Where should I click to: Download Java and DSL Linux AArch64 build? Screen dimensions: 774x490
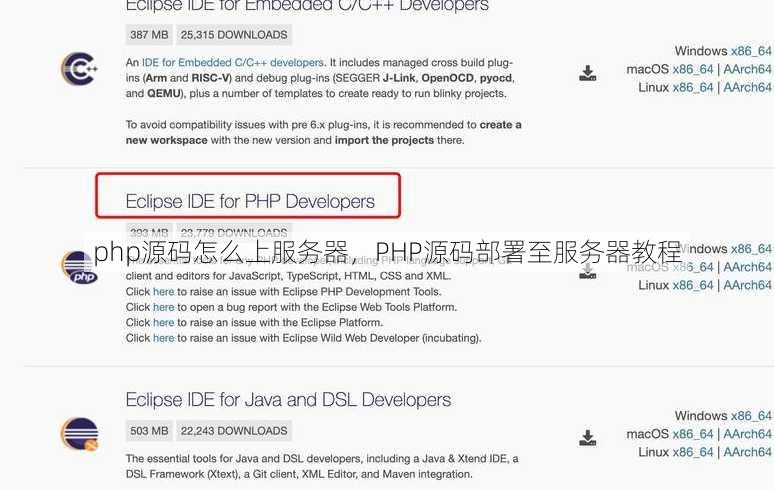click(x=747, y=452)
